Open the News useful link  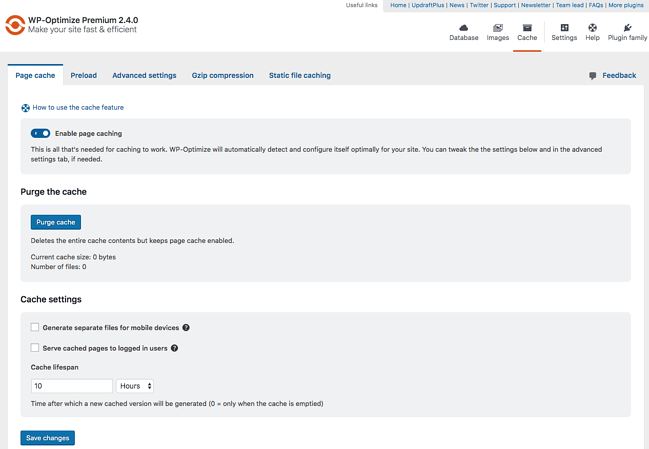457,5
